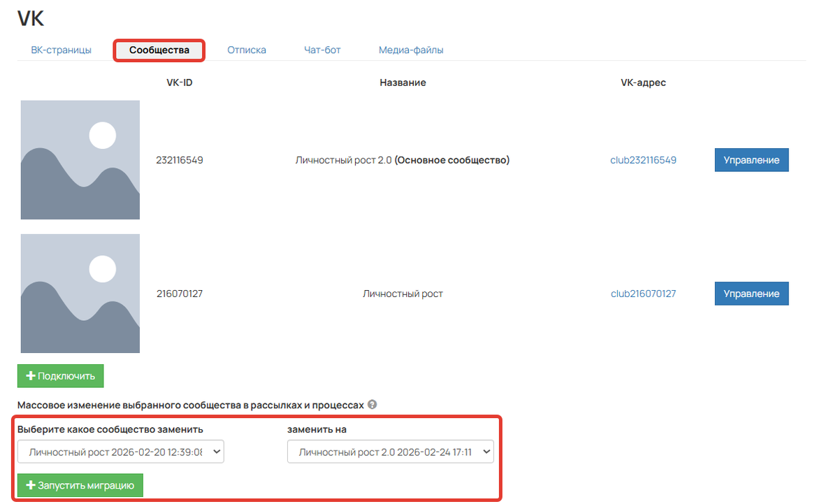Click the green Подключить button
This screenshot has width=838, height=504.
tap(61, 376)
